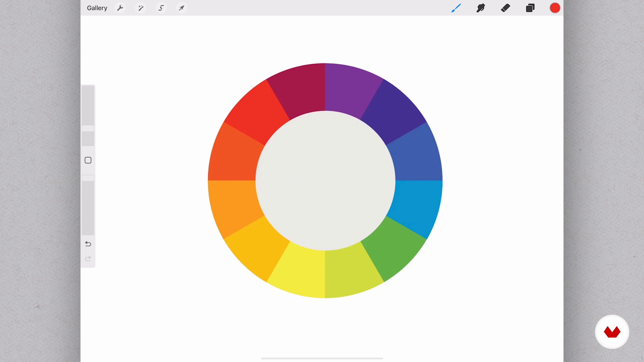This screenshot has width=644, height=362.
Task: Tap the square Modify button in sidebar
Action: (x=88, y=160)
